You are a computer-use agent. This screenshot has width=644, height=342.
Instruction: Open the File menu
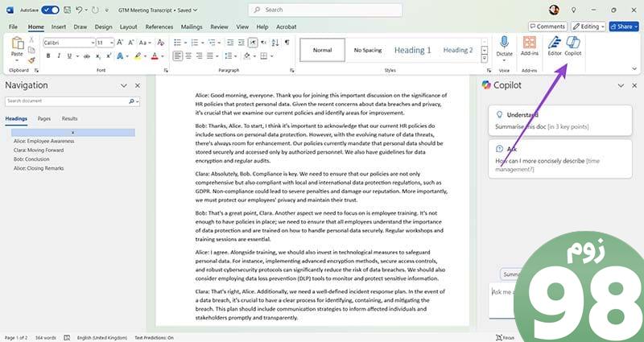pyautogui.click(x=13, y=27)
